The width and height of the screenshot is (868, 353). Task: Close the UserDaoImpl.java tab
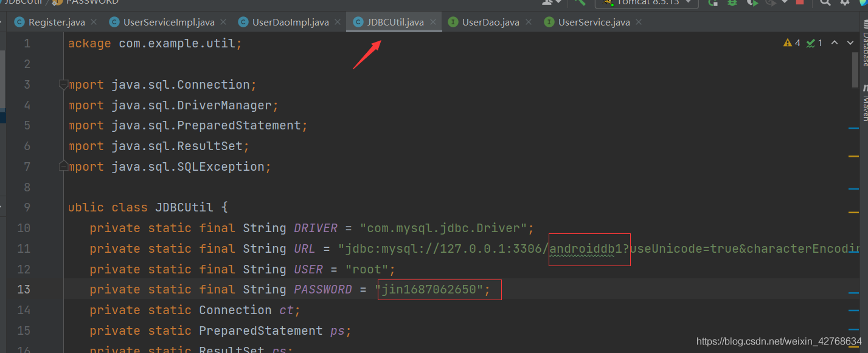338,22
